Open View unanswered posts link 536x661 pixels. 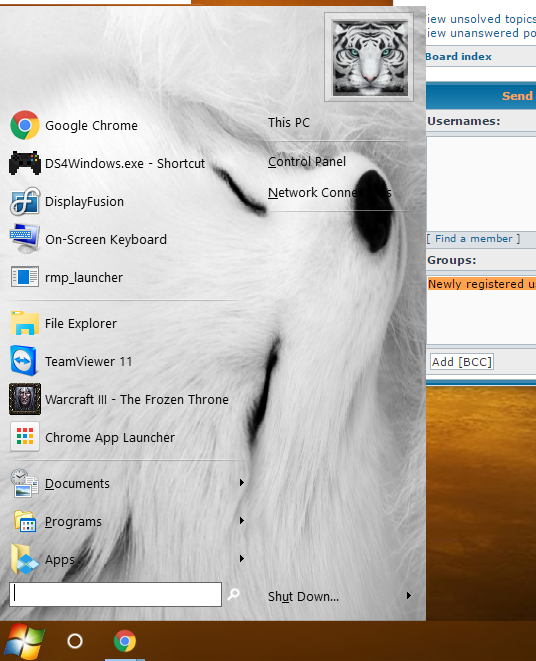coord(481,33)
